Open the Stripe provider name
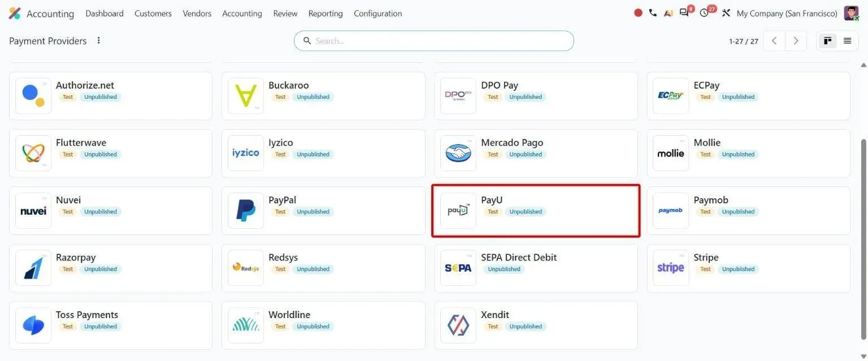 pyautogui.click(x=706, y=257)
